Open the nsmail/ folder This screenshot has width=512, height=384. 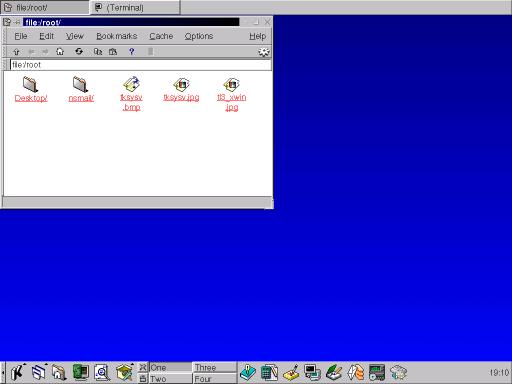point(81,89)
